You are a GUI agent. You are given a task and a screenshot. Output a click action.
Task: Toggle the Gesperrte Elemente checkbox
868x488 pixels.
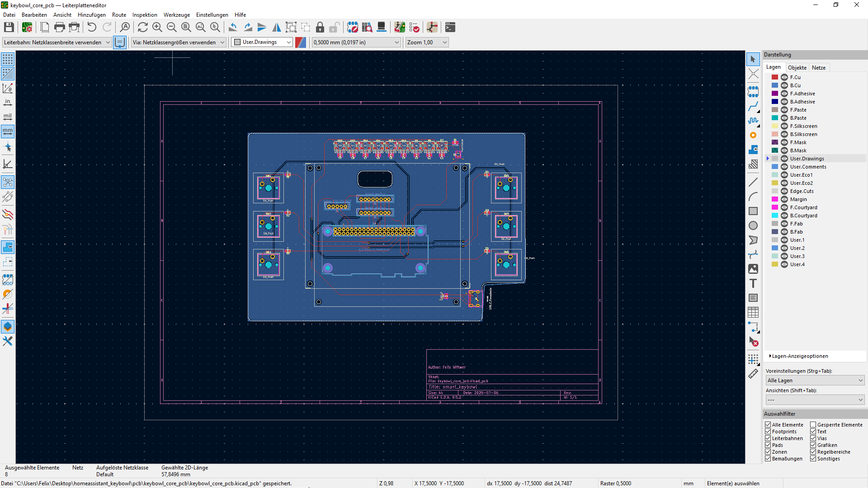coord(813,425)
